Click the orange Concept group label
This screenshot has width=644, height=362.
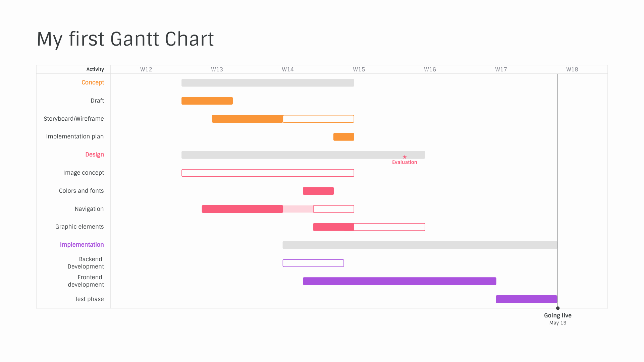tap(93, 82)
